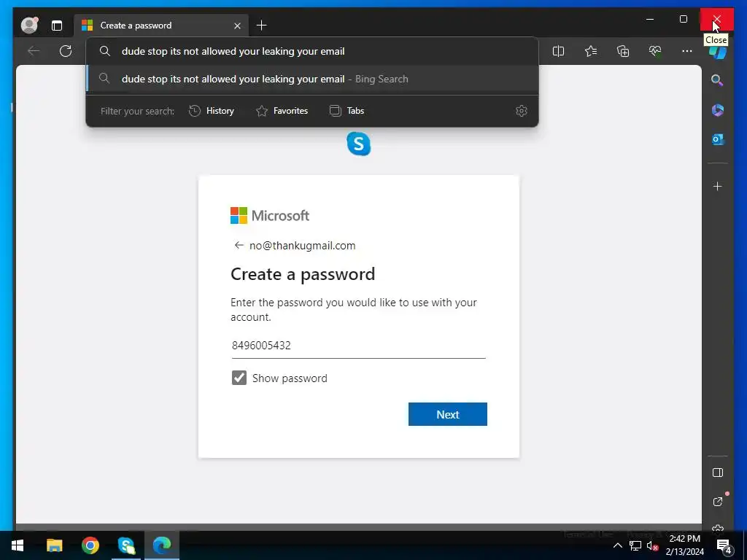The width and height of the screenshot is (747, 560).
Task: Open network status tray icon
Action: point(635,545)
